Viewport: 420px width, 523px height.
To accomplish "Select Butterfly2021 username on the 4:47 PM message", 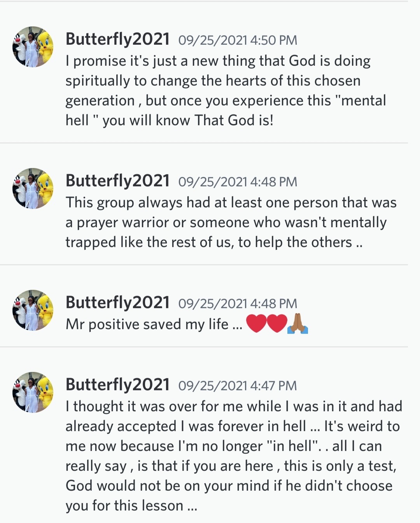I will 117,385.
